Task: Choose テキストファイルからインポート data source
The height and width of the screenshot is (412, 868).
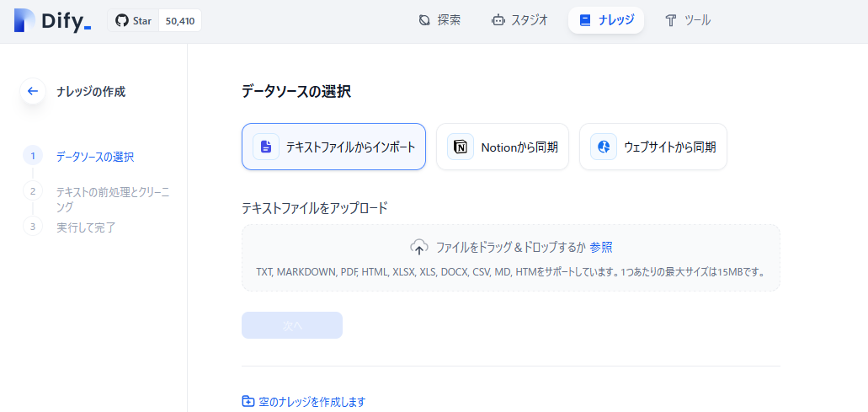Action: tap(333, 147)
